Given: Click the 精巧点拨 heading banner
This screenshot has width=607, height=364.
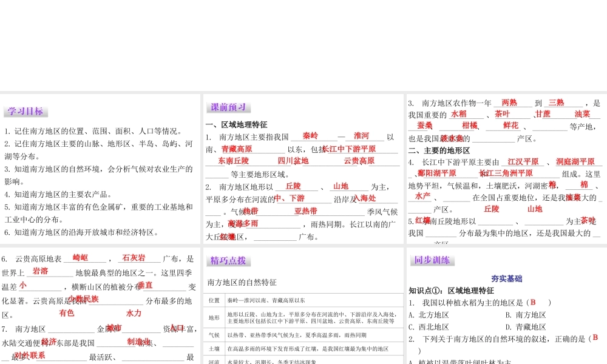Looking at the screenshot, I should coord(228,261).
